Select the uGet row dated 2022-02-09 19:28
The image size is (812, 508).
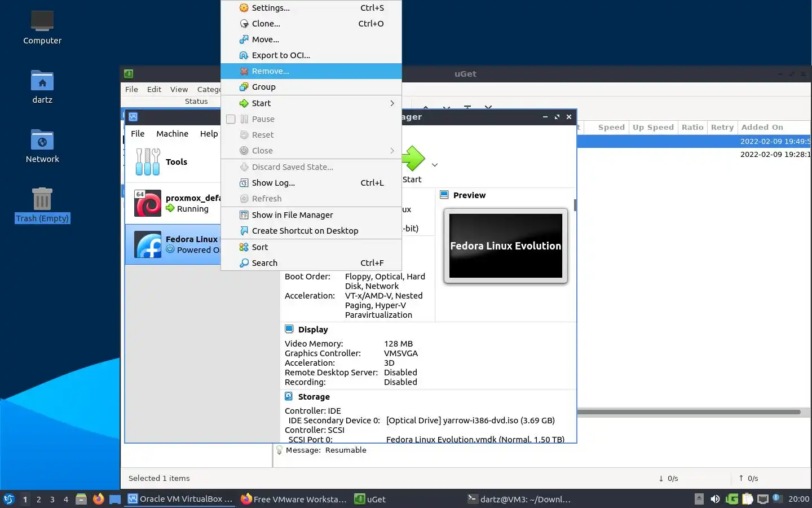(x=694, y=154)
